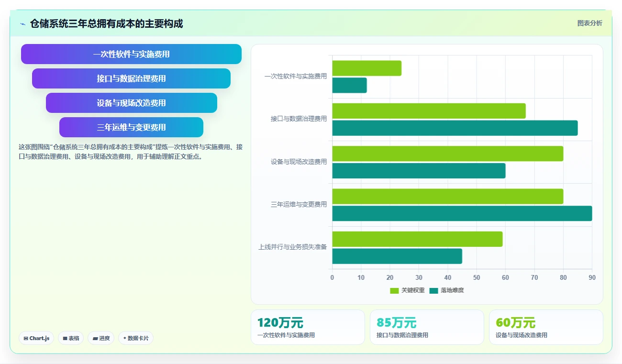Click the 120万元 data card
The height and width of the screenshot is (364, 622).
308,327
